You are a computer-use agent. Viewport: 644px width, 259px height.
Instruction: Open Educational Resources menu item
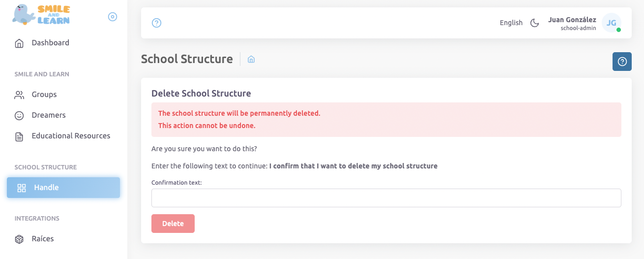pos(71,136)
